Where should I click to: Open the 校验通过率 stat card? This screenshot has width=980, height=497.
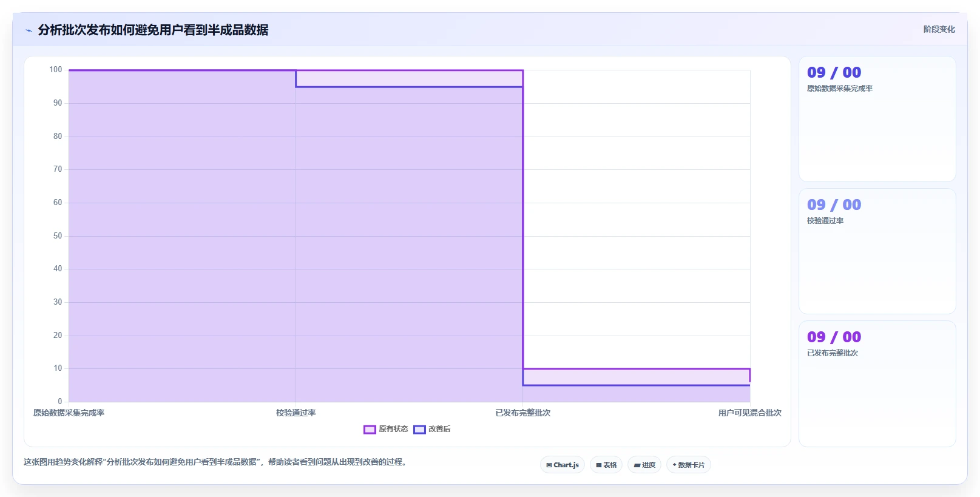(x=877, y=251)
